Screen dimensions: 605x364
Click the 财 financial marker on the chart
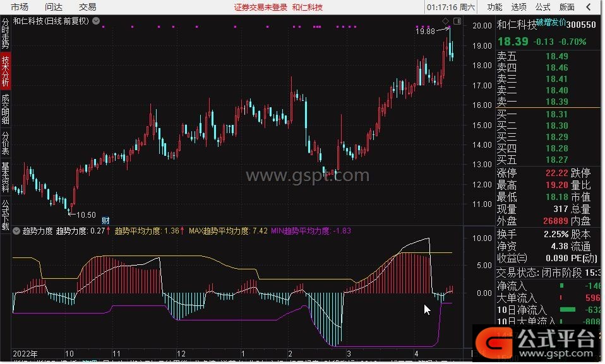[x=105, y=221]
